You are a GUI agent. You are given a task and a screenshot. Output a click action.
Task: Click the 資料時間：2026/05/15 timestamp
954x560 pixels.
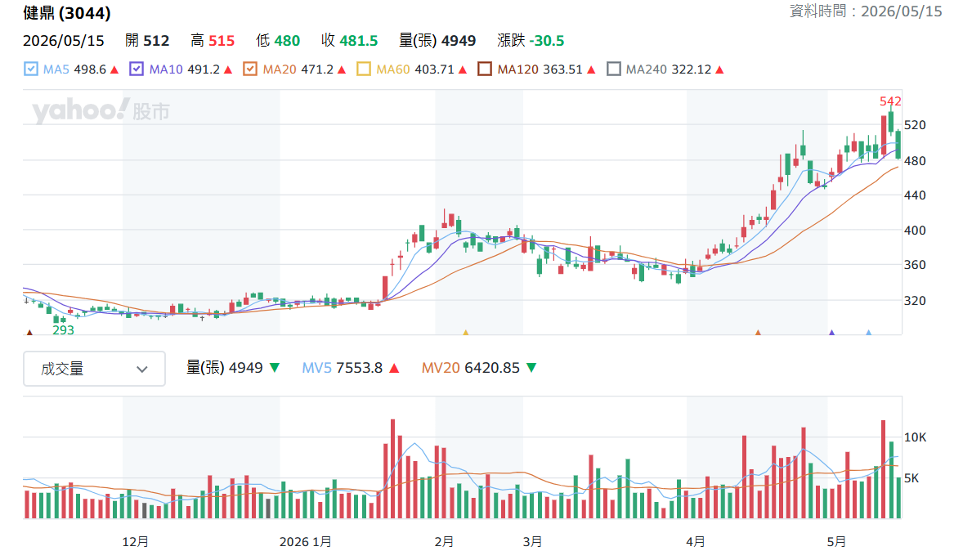click(866, 11)
